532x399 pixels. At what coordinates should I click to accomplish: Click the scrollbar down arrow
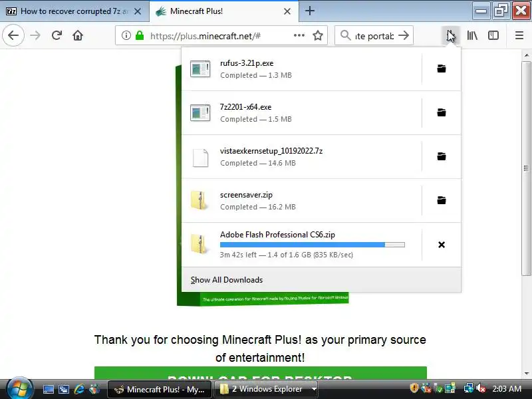[x=526, y=374]
